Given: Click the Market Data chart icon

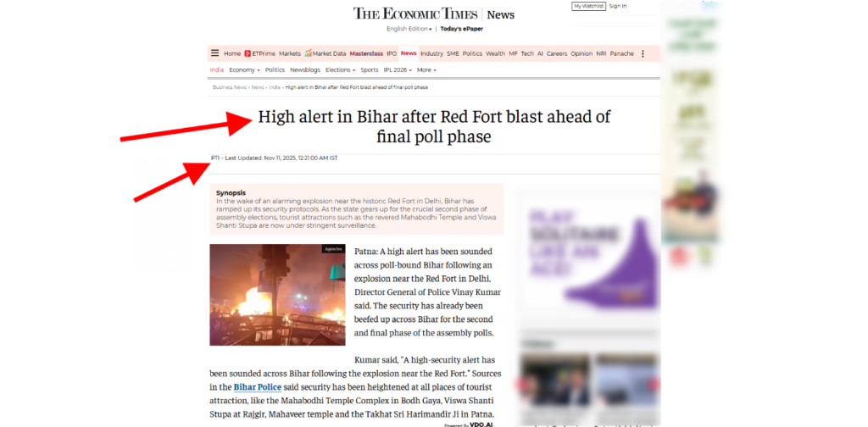Looking at the screenshot, I should pos(308,53).
